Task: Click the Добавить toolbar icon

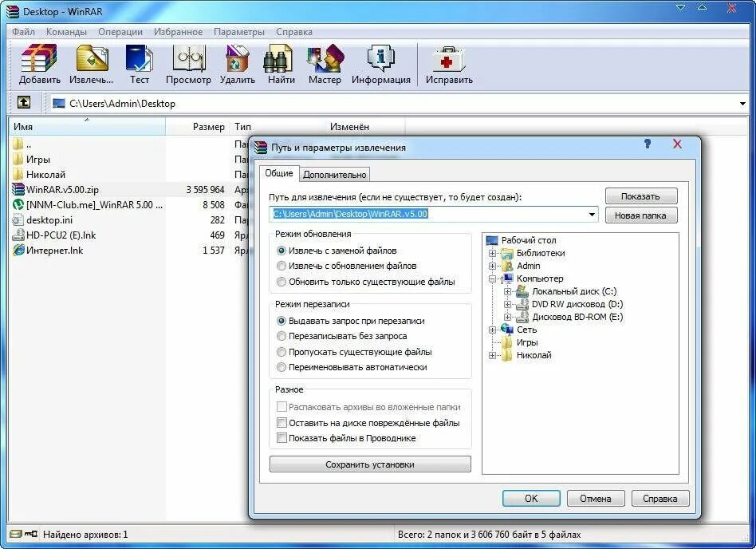Action: tap(39, 64)
